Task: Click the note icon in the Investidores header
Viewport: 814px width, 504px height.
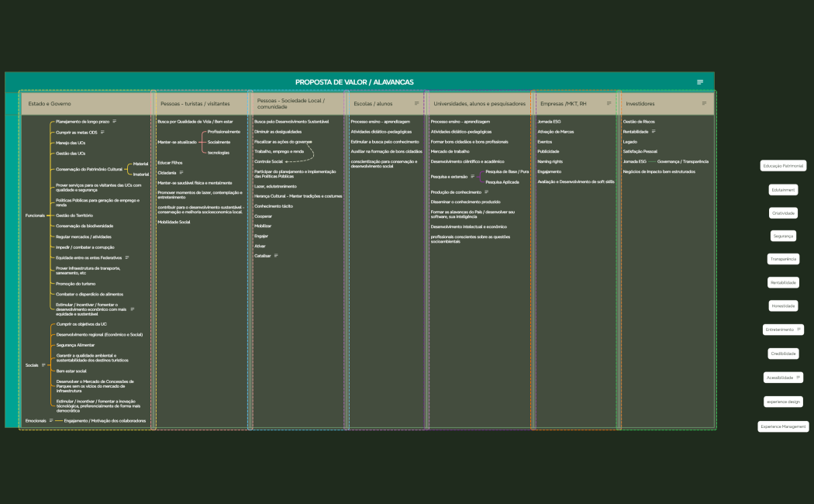Action: [x=704, y=103]
